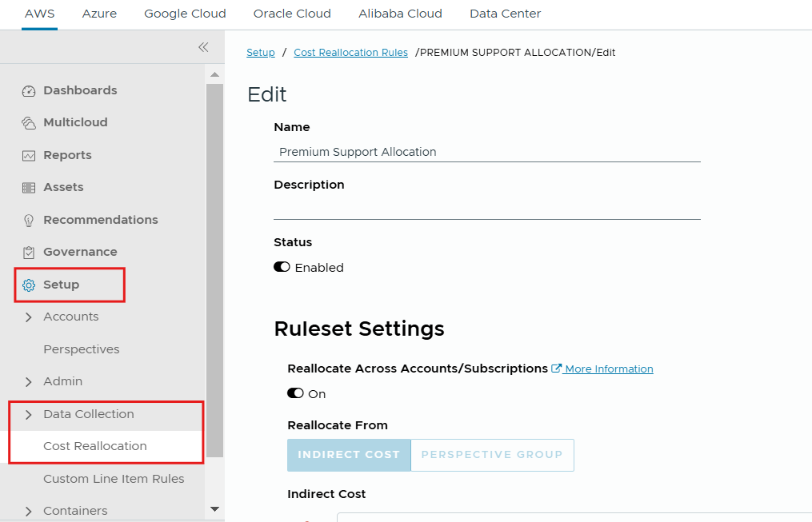Expand Data Collection in sidebar
Screen dimensions: 812x522
click(29, 414)
